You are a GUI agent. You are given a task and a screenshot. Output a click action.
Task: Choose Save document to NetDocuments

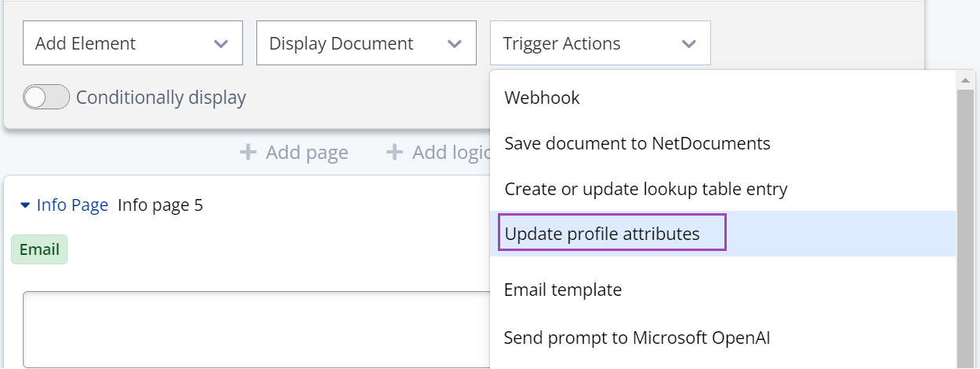pyautogui.click(x=722, y=143)
